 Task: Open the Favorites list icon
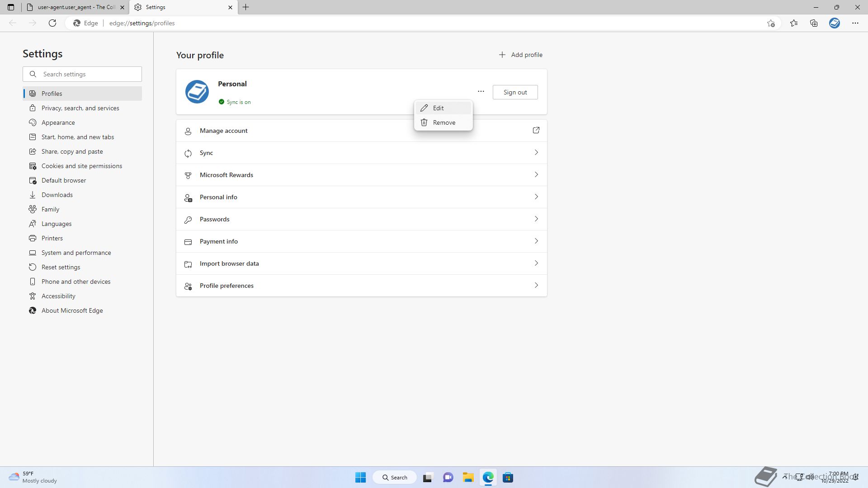coord(794,23)
